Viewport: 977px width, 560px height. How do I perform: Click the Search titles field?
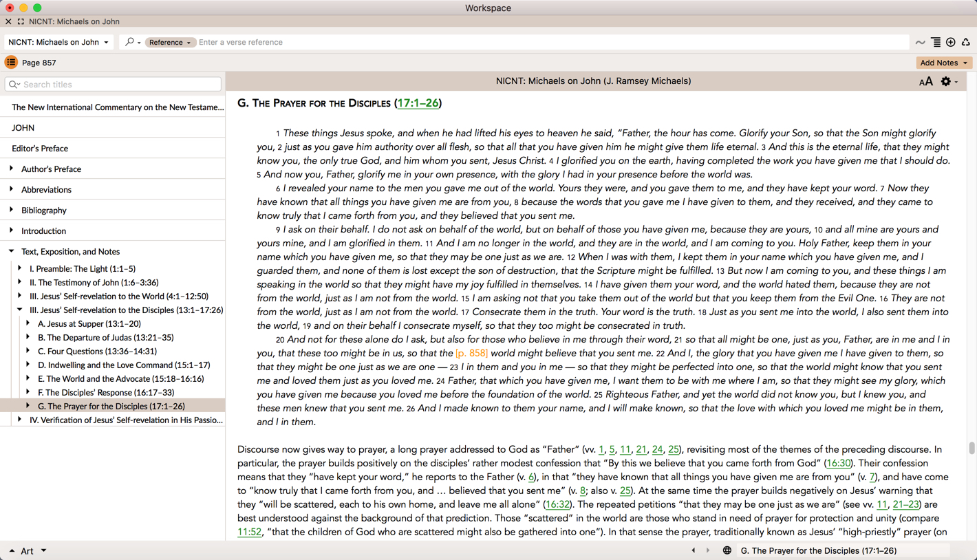click(113, 84)
